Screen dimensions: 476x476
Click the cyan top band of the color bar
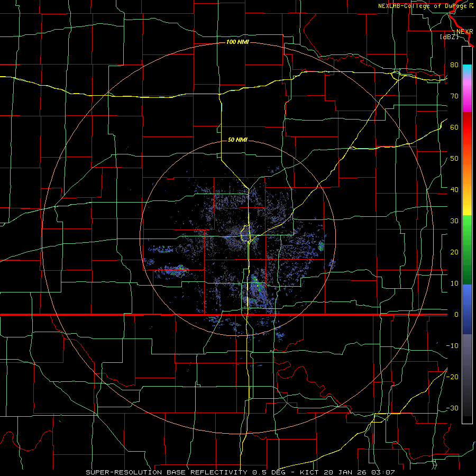(467, 70)
